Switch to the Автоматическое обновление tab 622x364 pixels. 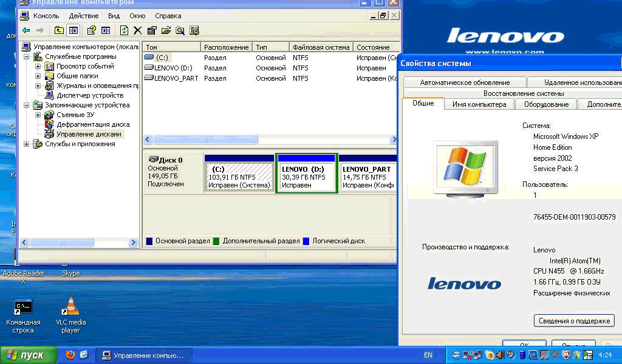[x=465, y=83]
